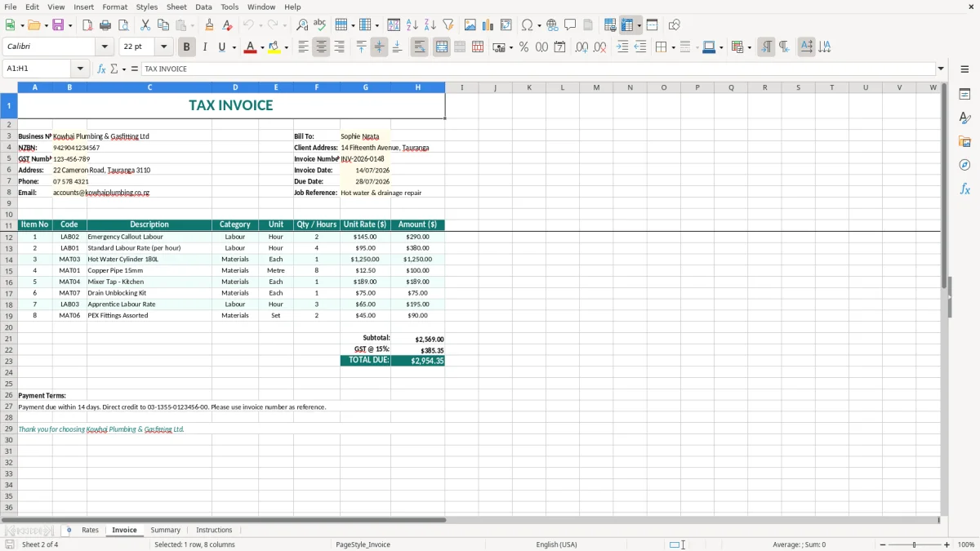This screenshot has height=551, width=980.
Task: Click column header G
Action: 365,87
